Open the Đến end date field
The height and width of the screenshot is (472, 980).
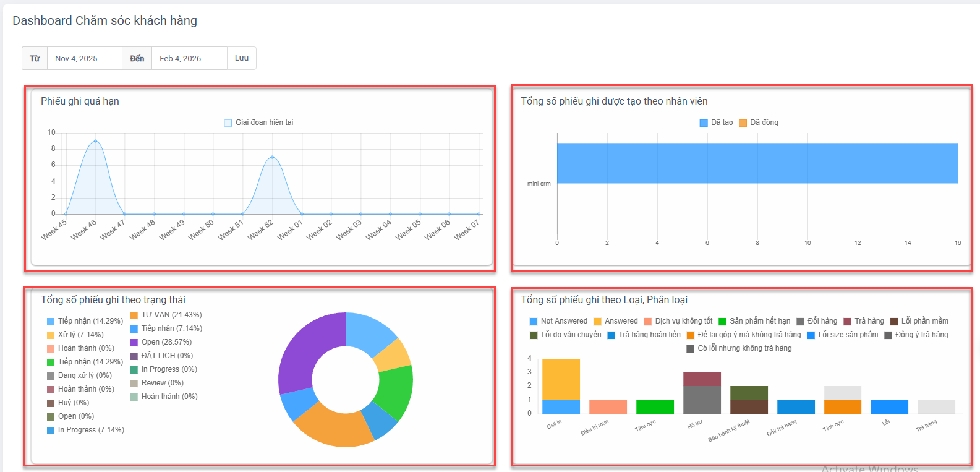coord(189,59)
